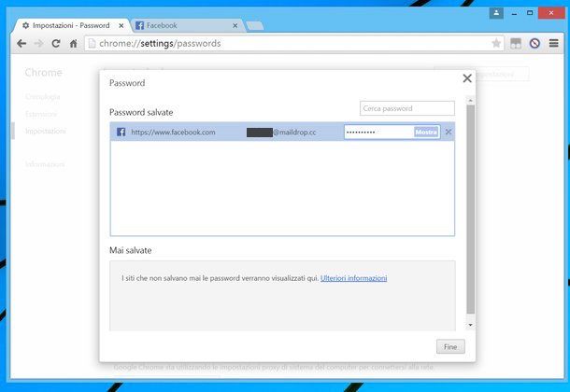Open the Ulteriori informazioni link
Viewport: 570px width, 392px height.
354,278
